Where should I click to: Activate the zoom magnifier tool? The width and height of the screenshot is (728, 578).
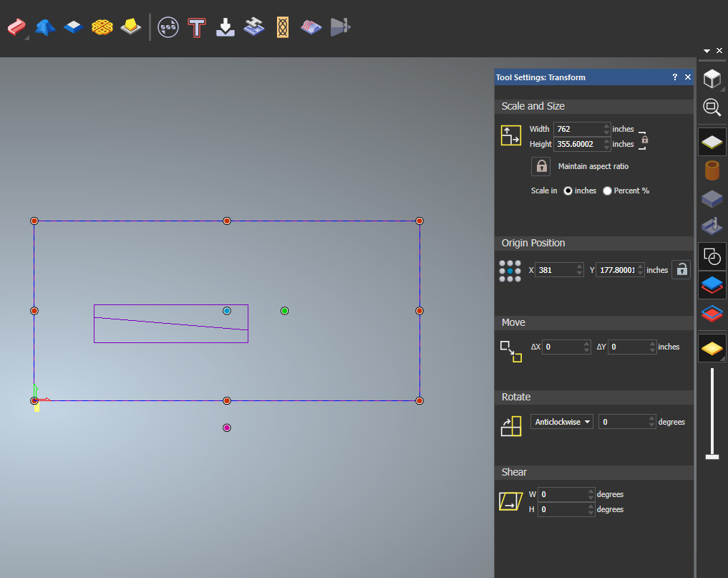click(x=712, y=107)
